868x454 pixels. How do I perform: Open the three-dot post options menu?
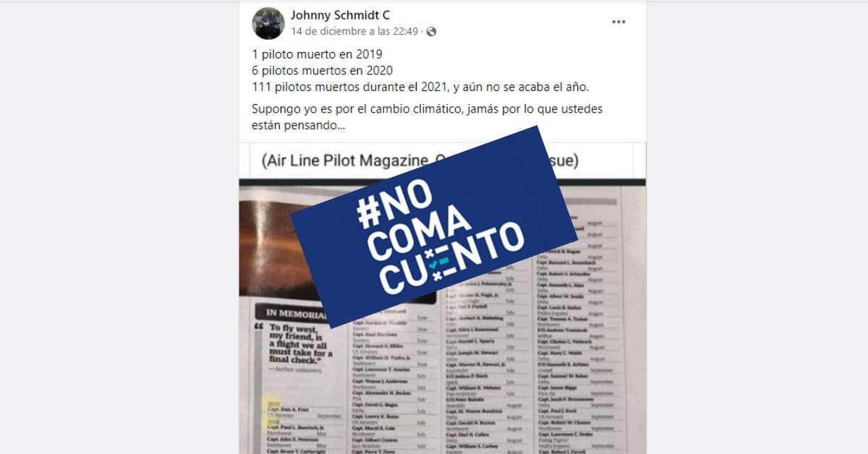pos(618,22)
